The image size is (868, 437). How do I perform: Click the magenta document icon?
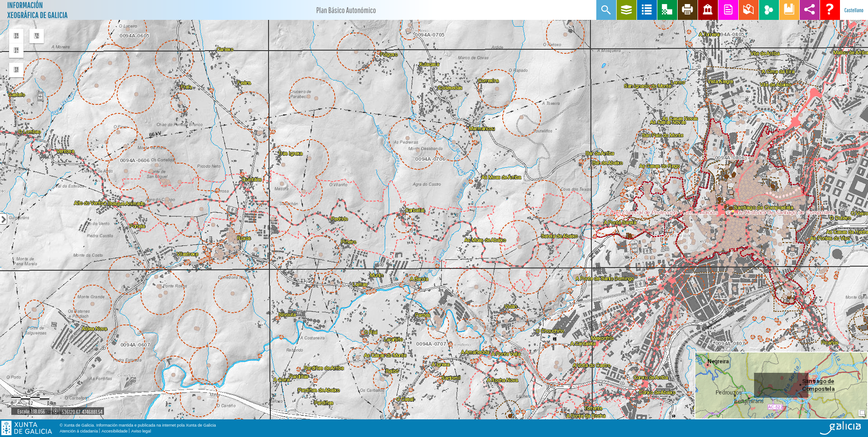click(x=728, y=10)
